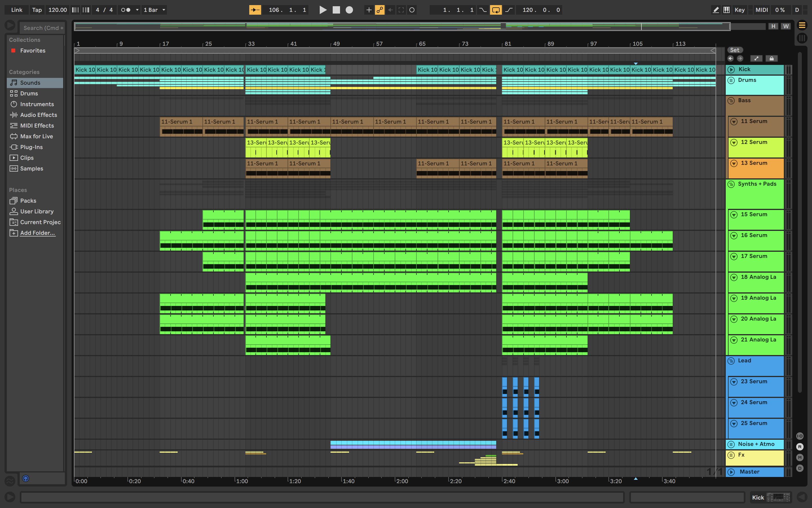Toggle the Draw Mode pencil icon

(x=716, y=10)
